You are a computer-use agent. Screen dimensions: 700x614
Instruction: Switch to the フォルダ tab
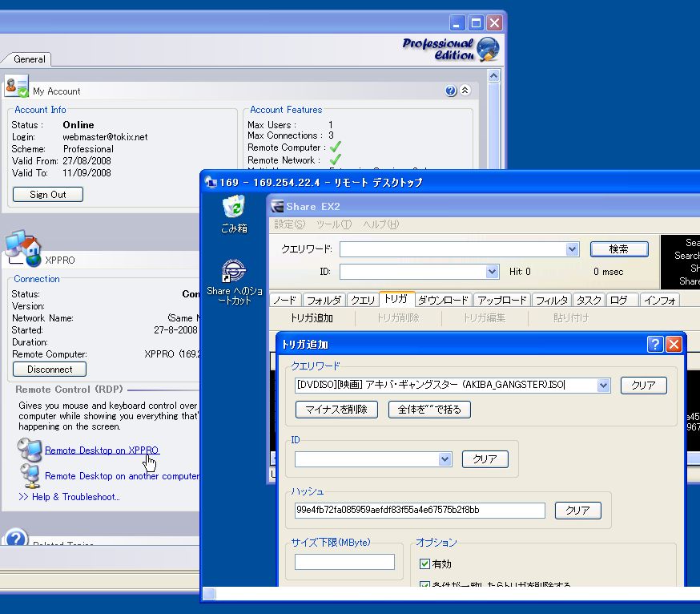coord(324,301)
